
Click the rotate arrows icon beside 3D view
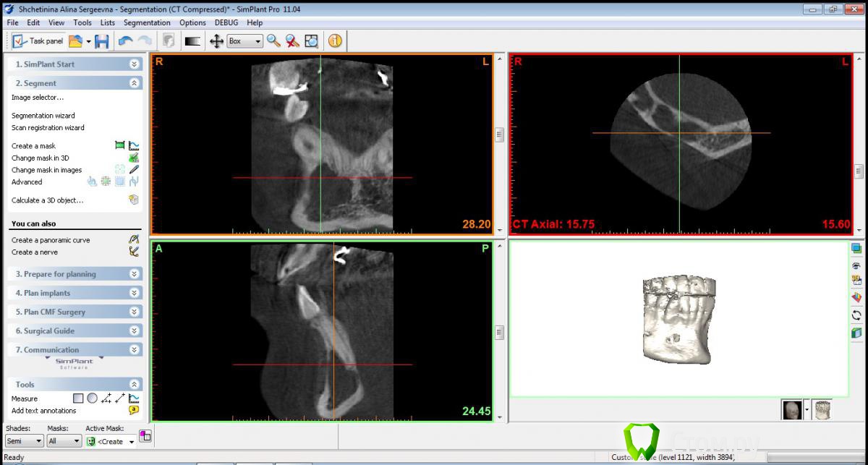[x=856, y=315]
